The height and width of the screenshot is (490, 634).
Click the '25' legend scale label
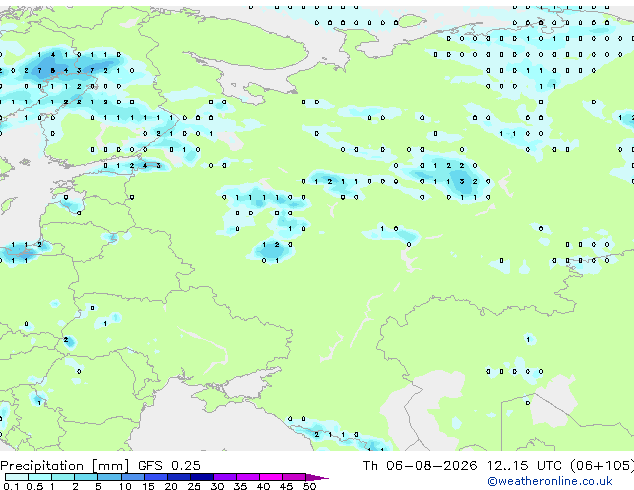tap(194, 486)
